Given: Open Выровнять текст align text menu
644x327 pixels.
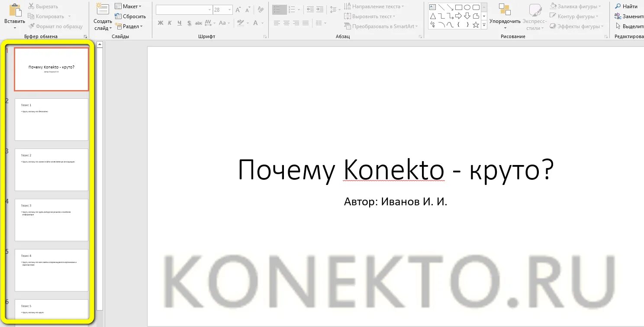Looking at the screenshot, I should click(370, 16).
